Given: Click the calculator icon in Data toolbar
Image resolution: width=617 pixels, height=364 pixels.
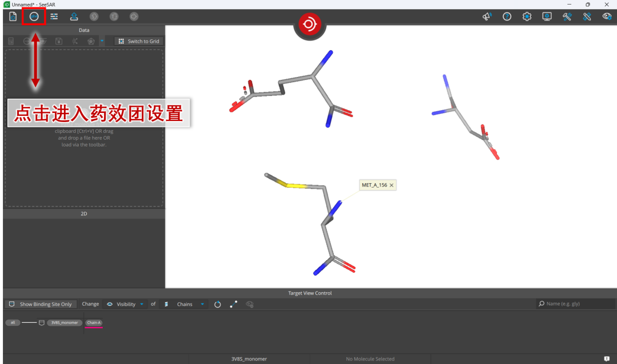Looking at the screenshot, I should point(11,41).
